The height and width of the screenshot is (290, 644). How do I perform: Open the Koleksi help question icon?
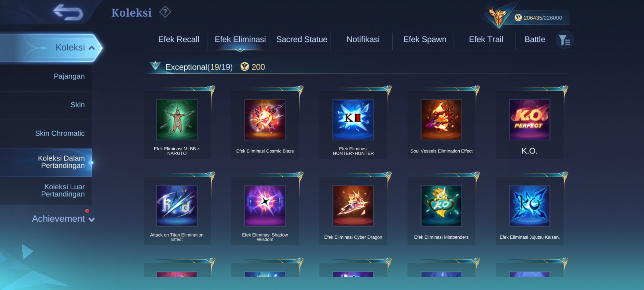(165, 12)
